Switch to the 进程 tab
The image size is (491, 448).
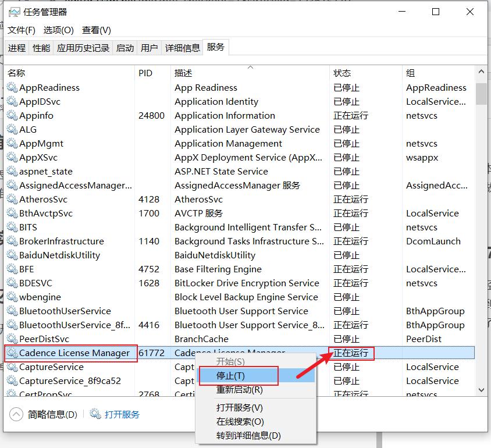(17, 48)
